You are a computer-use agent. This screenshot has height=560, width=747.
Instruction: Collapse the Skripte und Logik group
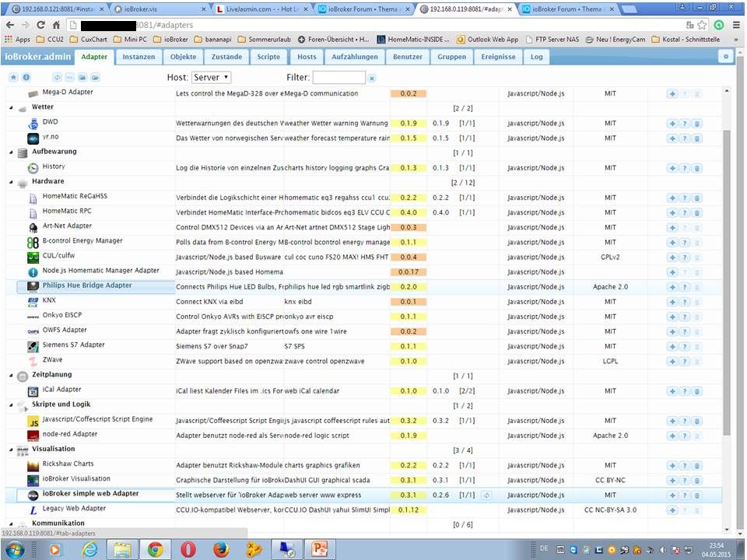click(x=11, y=405)
